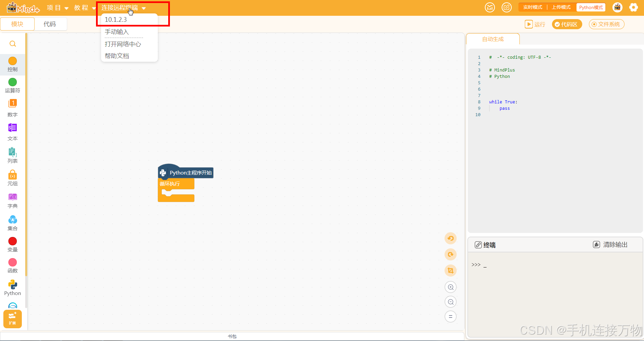This screenshot has width=644, height=341.
Task: Open the 集合 block category
Action: (13, 223)
